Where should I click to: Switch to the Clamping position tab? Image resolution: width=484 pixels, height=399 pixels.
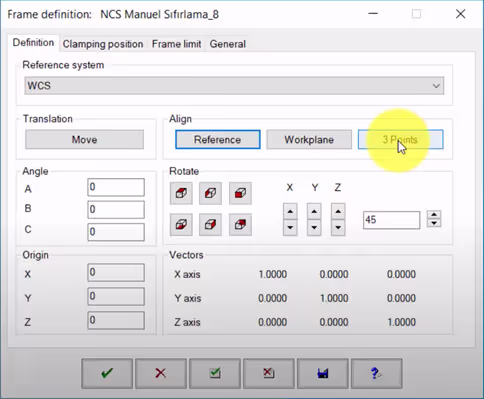[x=103, y=44]
